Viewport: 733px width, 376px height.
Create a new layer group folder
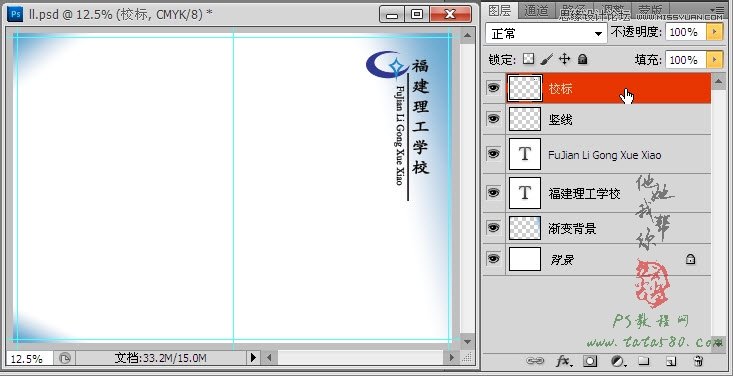644,361
